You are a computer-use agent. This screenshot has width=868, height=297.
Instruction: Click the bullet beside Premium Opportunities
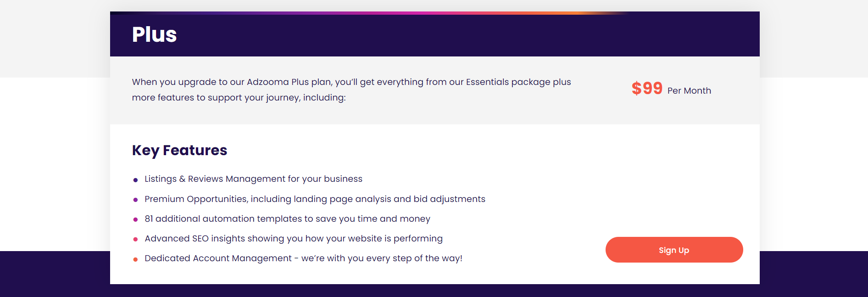click(135, 200)
